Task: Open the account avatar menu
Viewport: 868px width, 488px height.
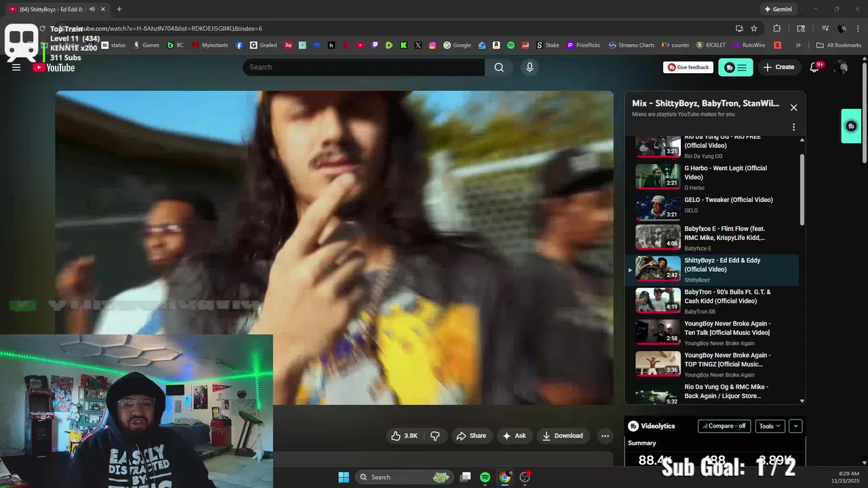Action: [842, 67]
